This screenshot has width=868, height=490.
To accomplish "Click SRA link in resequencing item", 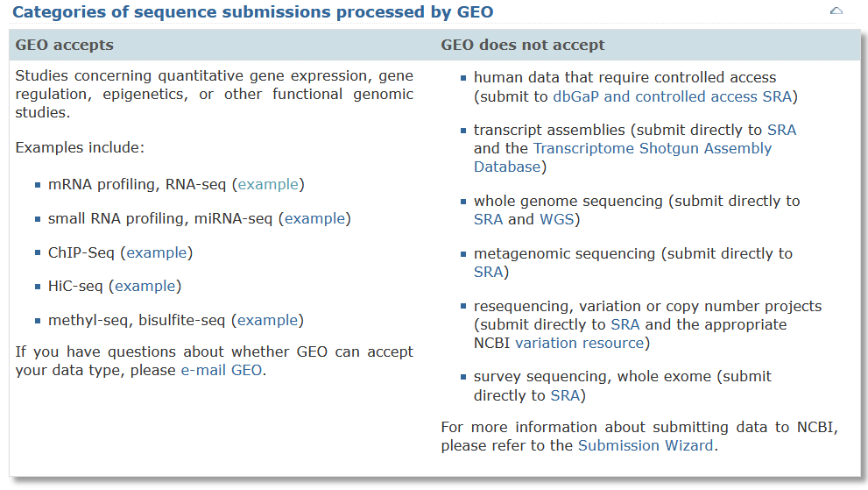I will point(625,324).
